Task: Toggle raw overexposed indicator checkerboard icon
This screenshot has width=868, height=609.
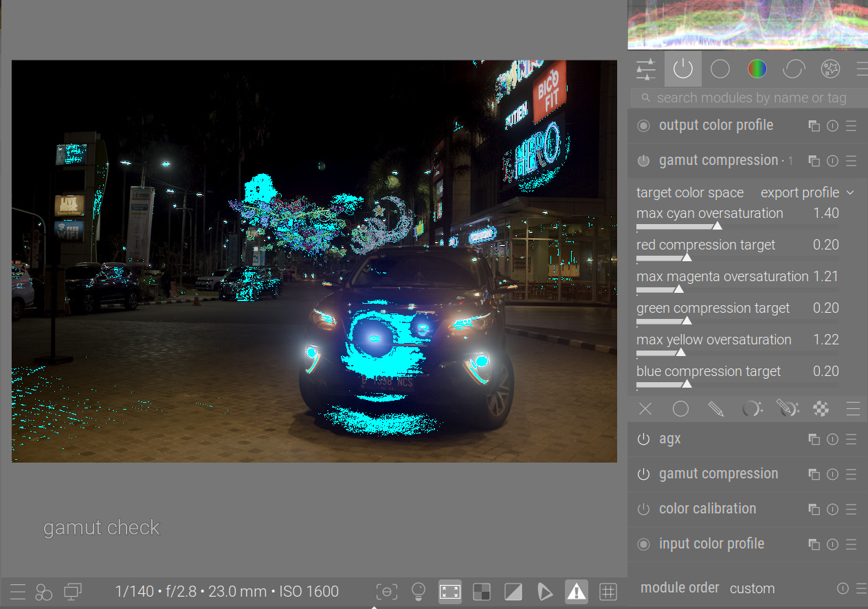Action: tap(482, 591)
